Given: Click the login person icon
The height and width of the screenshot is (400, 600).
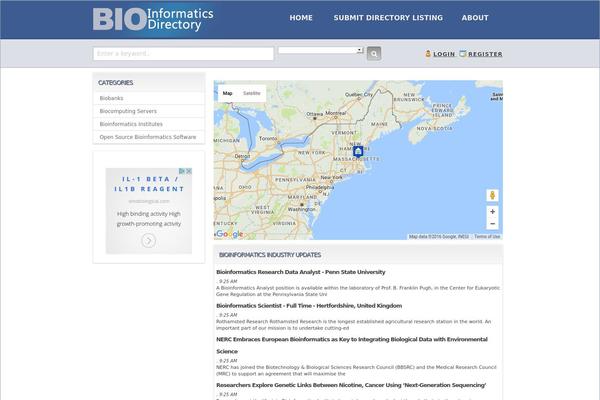Looking at the screenshot, I should pyautogui.click(x=428, y=54).
